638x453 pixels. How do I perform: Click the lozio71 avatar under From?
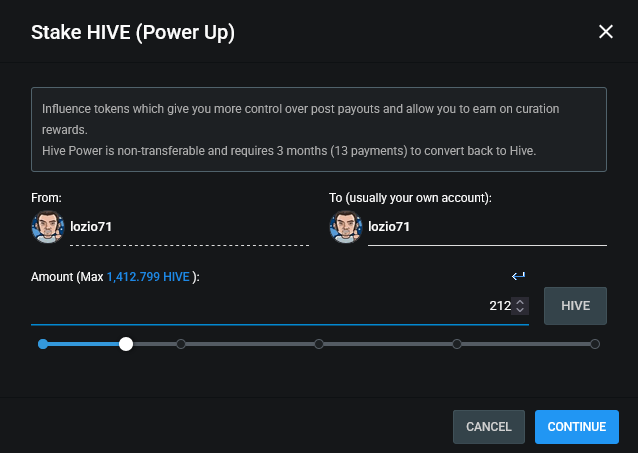coord(48,227)
